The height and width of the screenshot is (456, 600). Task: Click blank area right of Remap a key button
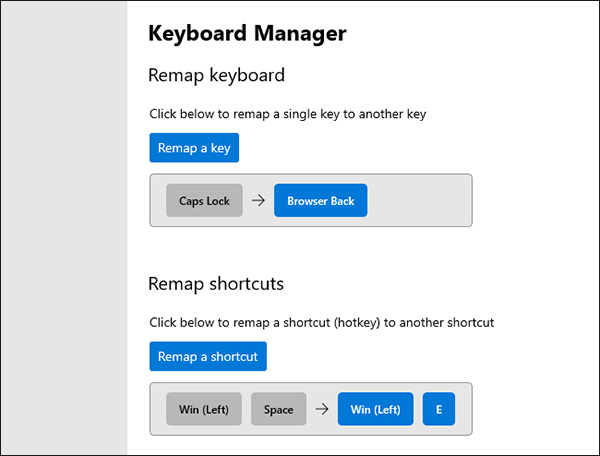point(400,148)
